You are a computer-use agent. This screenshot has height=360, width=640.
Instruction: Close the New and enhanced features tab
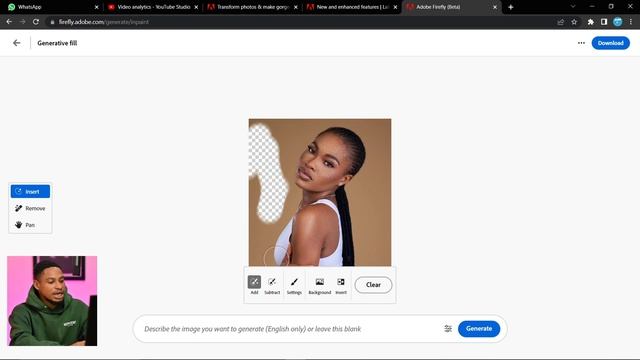[x=396, y=7]
